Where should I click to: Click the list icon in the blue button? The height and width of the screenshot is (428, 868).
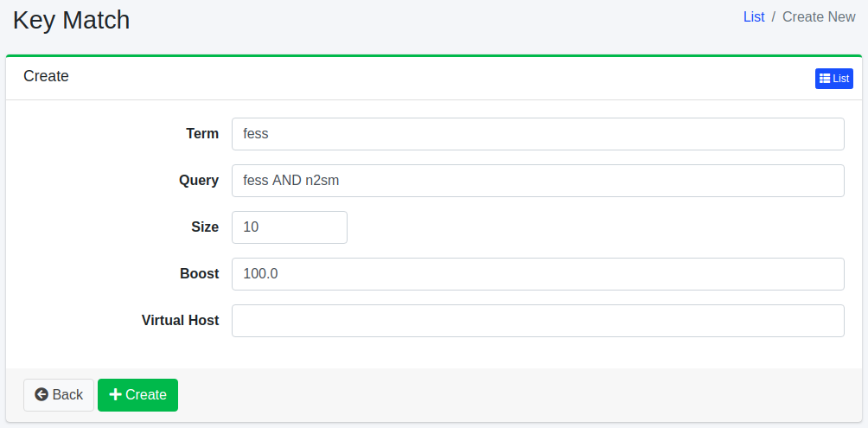tap(825, 79)
